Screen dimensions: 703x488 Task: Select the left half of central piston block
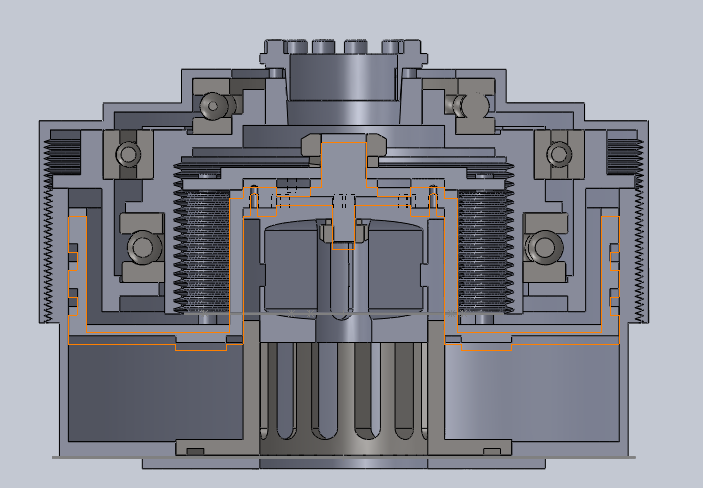coord(290,265)
